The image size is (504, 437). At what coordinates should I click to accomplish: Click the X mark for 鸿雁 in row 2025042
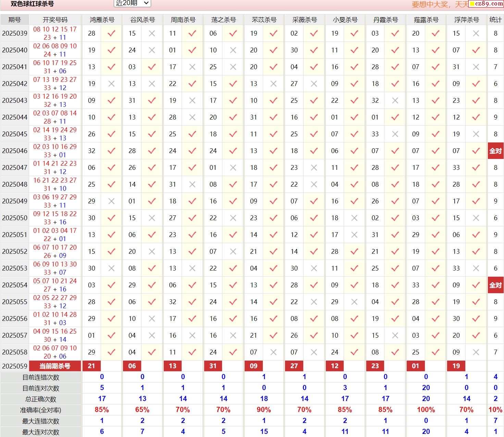click(111, 84)
